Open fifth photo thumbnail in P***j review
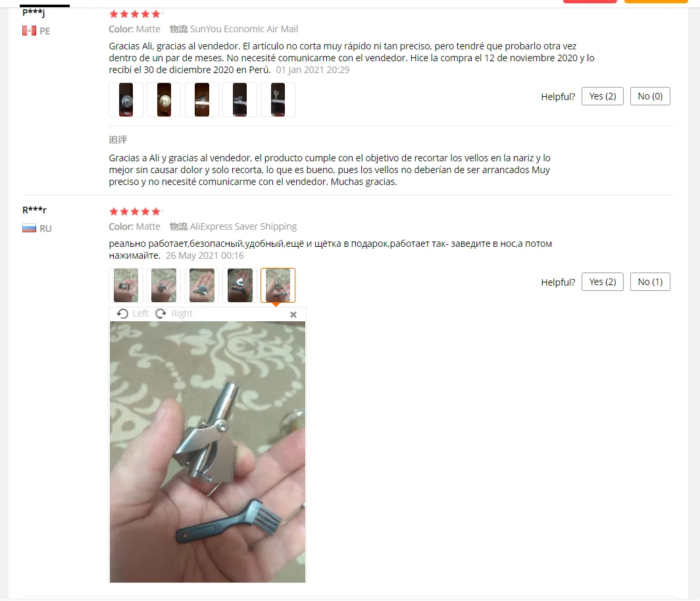The width and height of the screenshot is (700, 601). click(x=278, y=99)
